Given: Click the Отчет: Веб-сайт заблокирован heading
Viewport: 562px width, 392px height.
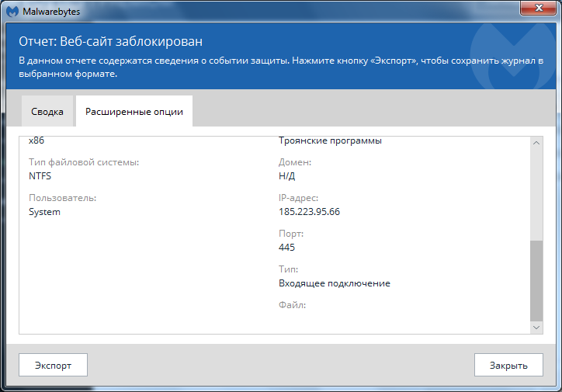Looking at the screenshot, I should 110,41.
